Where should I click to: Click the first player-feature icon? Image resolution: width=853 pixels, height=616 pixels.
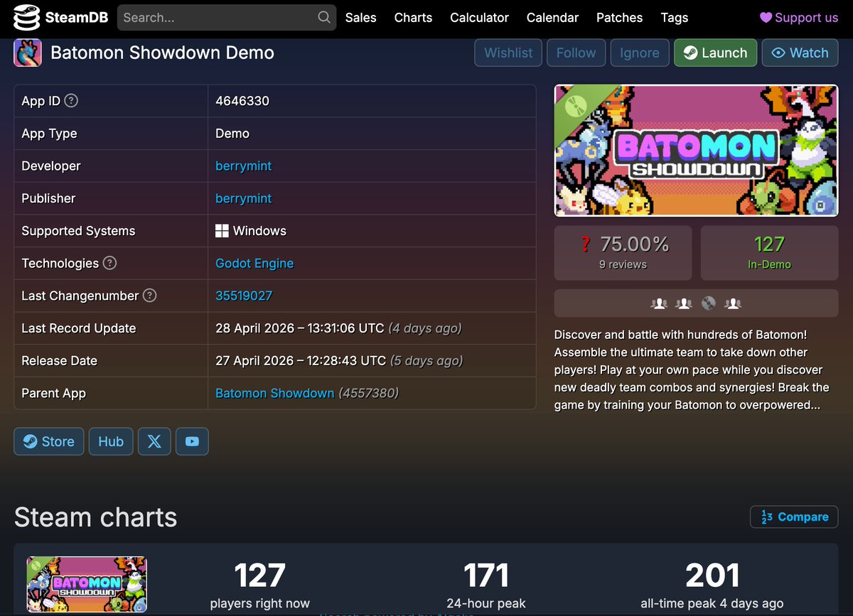[659, 303]
